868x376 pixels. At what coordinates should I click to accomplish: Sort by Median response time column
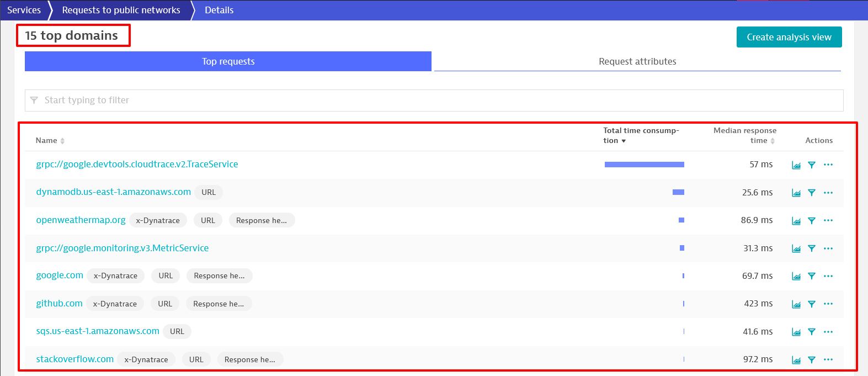click(x=744, y=135)
